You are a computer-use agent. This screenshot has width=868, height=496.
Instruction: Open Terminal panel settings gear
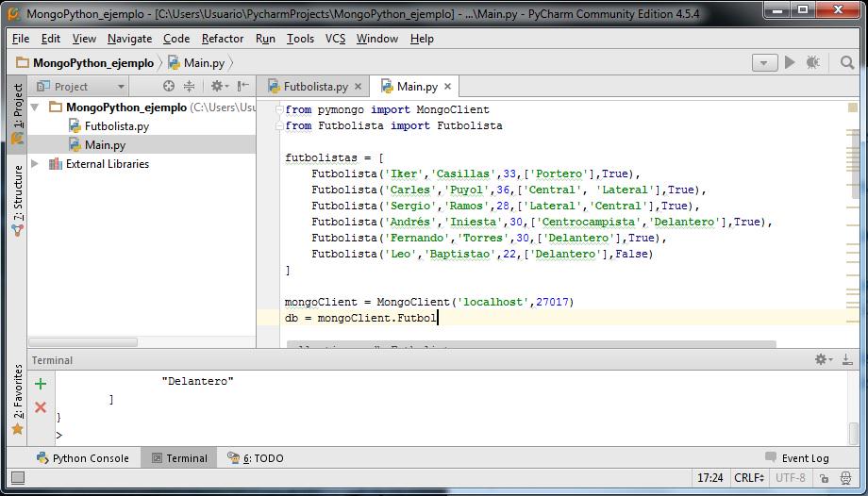pos(823,360)
